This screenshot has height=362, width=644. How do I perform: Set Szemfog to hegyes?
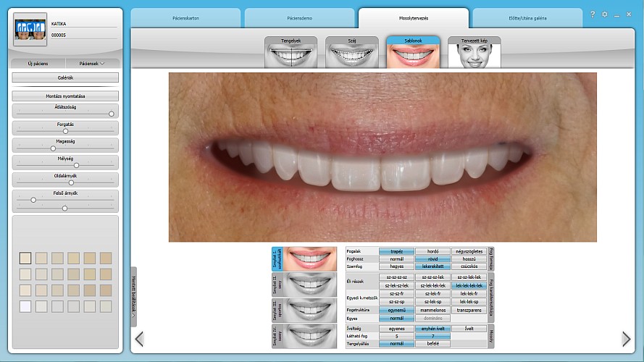[x=397, y=266]
